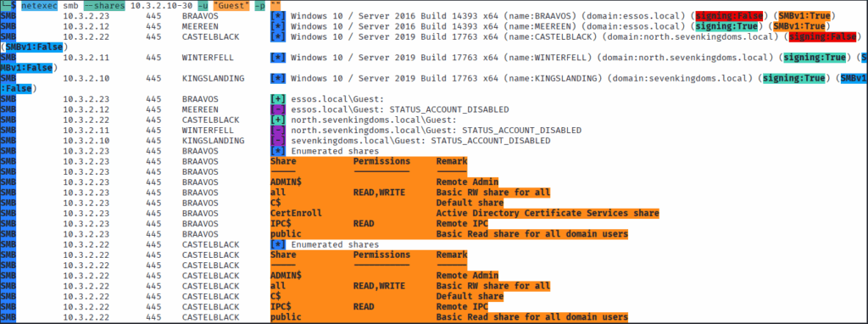The height and width of the screenshot is (324, 868).
Task: Click IP '10.3.2.11' on WINTERFELL banner line
Action: (86, 58)
